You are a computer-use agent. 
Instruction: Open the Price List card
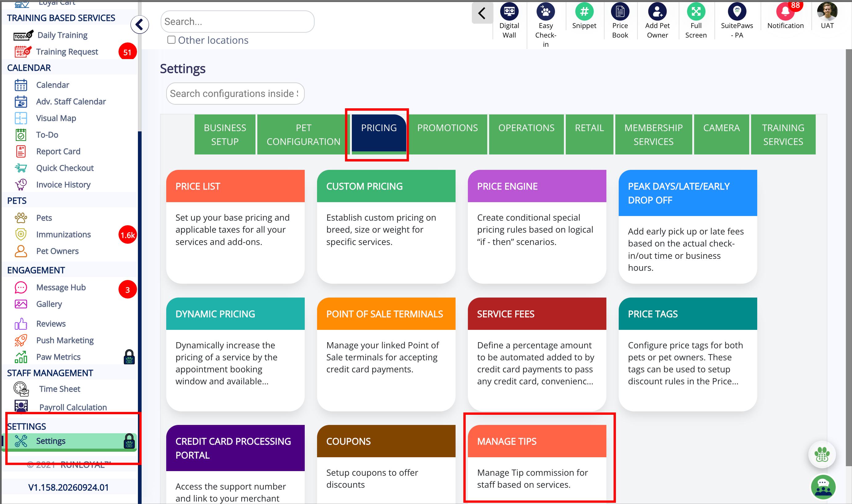(x=235, y=226)
